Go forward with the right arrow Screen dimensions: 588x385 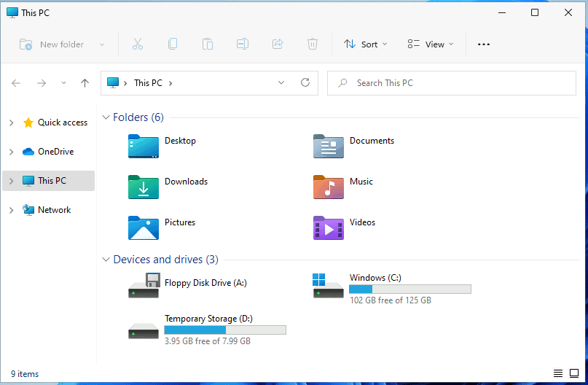point(42,83)
